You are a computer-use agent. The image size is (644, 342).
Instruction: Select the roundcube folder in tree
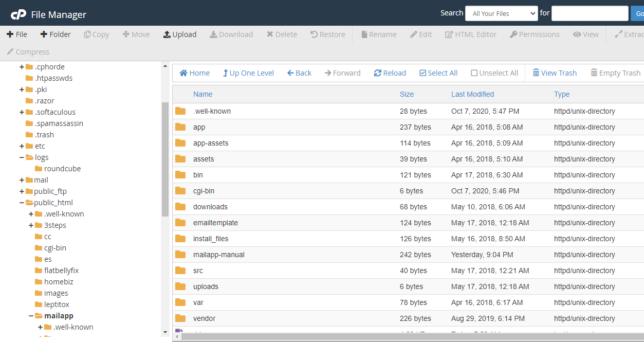pos(62,169)
